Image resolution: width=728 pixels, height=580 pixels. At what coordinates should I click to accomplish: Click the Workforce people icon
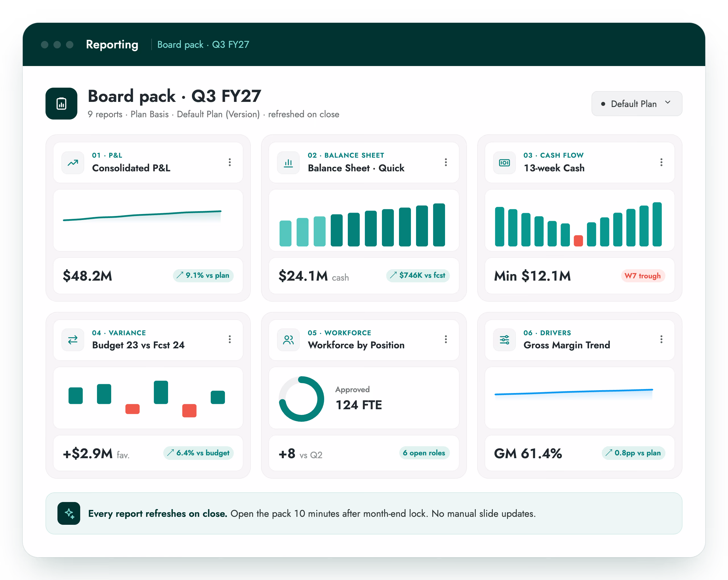[x=288, y=340]
